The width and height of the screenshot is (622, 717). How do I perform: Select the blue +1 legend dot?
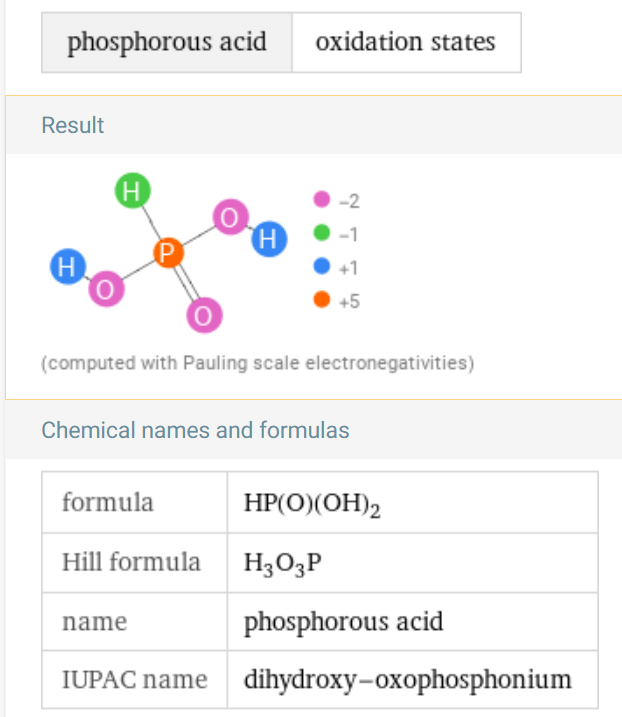click(x=322, y=266)
